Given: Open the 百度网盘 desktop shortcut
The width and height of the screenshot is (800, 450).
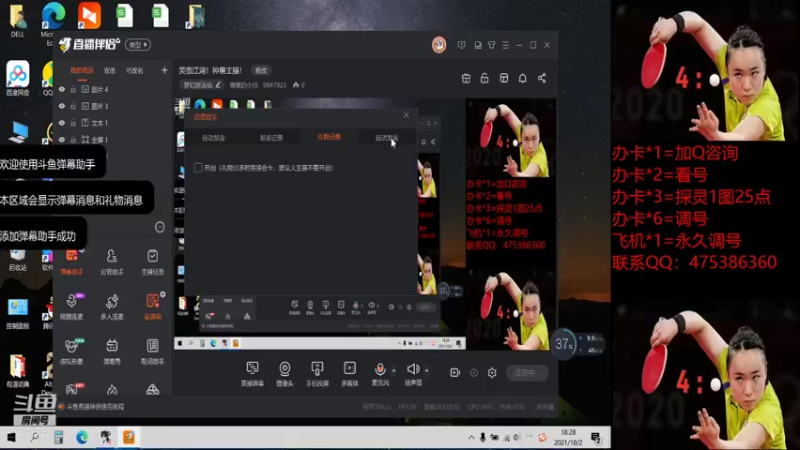Looking at the screenshot, I should tap(18, 78).
